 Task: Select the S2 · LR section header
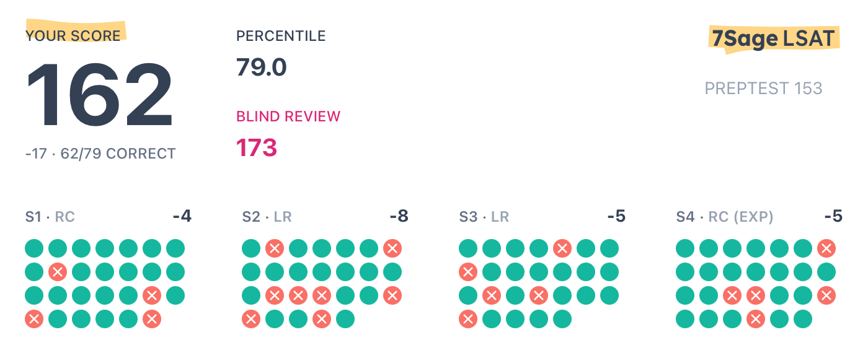(x=267, y=217)
